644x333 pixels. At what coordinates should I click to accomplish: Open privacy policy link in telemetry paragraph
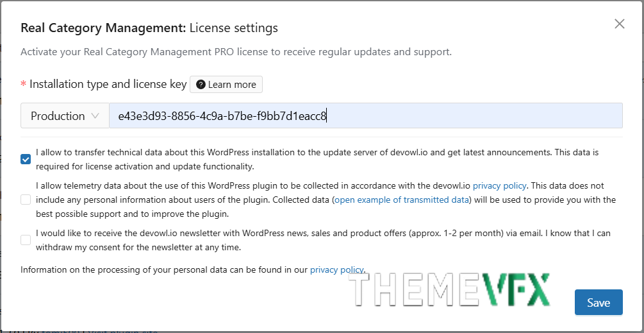pos(499,186)
